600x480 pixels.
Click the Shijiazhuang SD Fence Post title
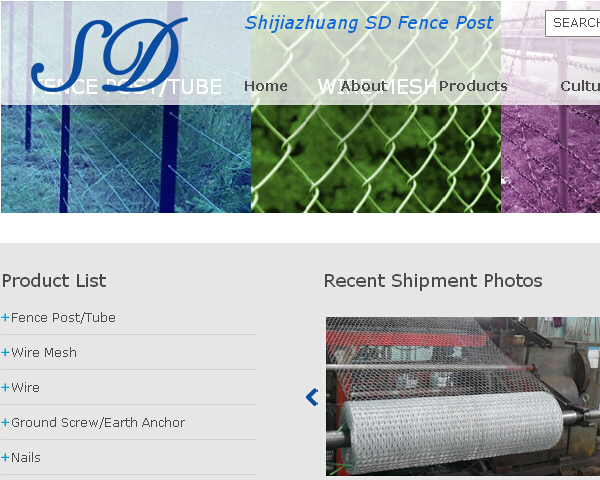pos(369,23)
